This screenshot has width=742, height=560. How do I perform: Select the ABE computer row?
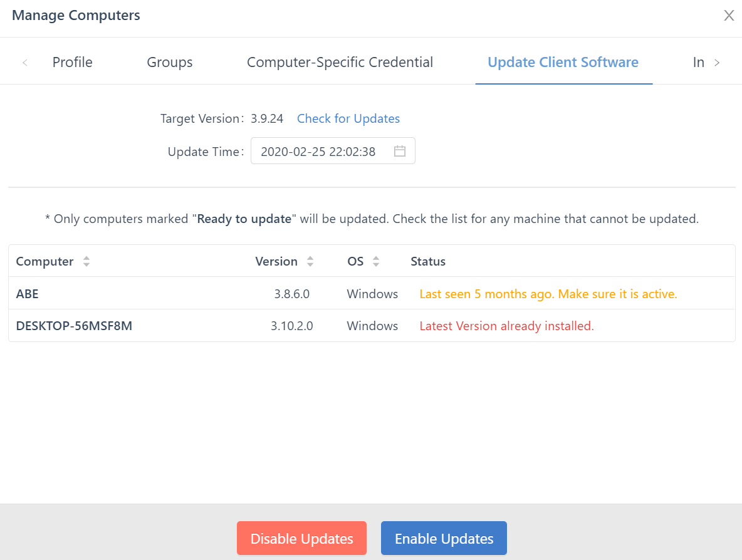click(x=28, y=294)
